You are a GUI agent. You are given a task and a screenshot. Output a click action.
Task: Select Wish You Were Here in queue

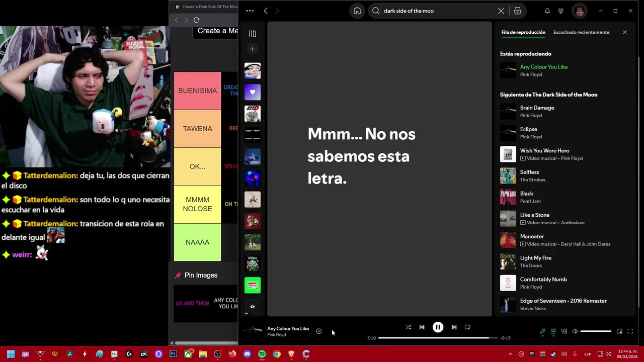click(x=563, y=154)
